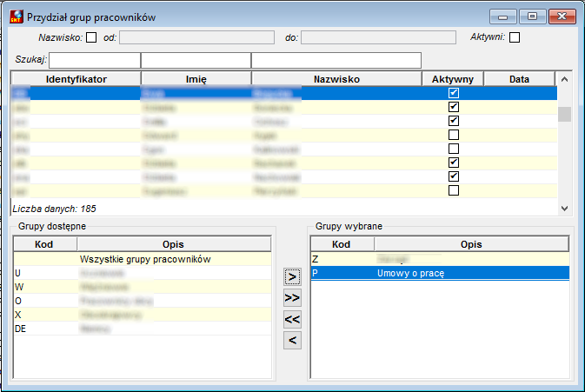The height and width of the screenshot is (392, 585).
Task: Sort by the Imię column header
Action: tap(196, 79)
